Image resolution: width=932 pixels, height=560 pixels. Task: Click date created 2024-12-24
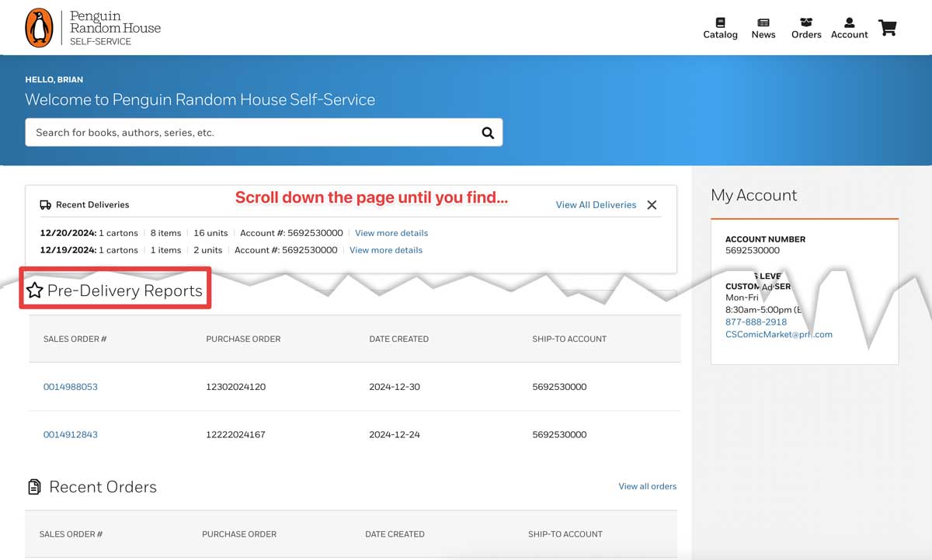(395, 435)
